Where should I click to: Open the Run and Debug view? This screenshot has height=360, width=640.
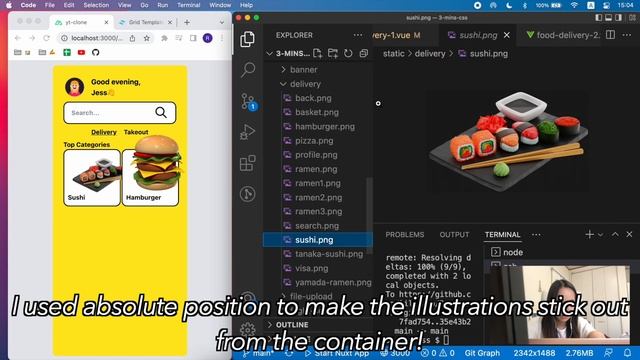coord(247,132)
